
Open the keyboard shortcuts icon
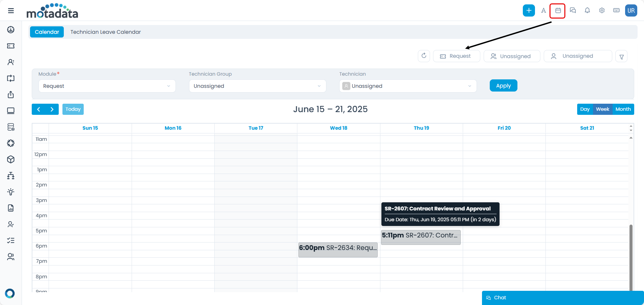(x=616, y=10)
